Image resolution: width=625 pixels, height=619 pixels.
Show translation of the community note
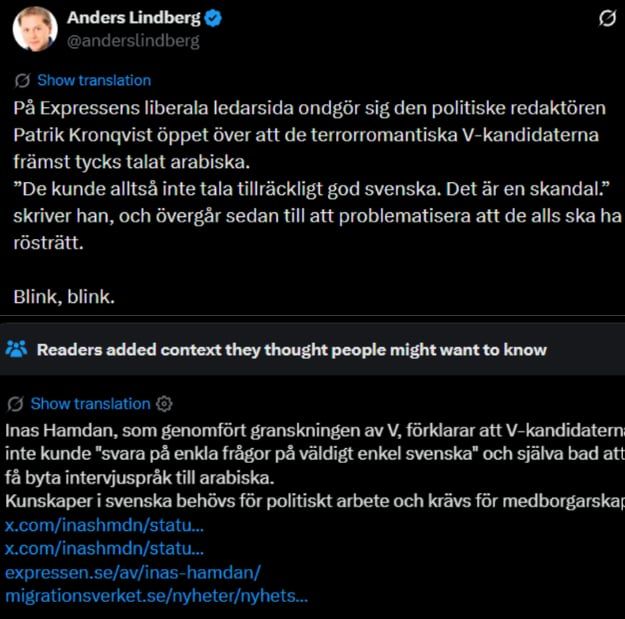click(x=90, y=404)
